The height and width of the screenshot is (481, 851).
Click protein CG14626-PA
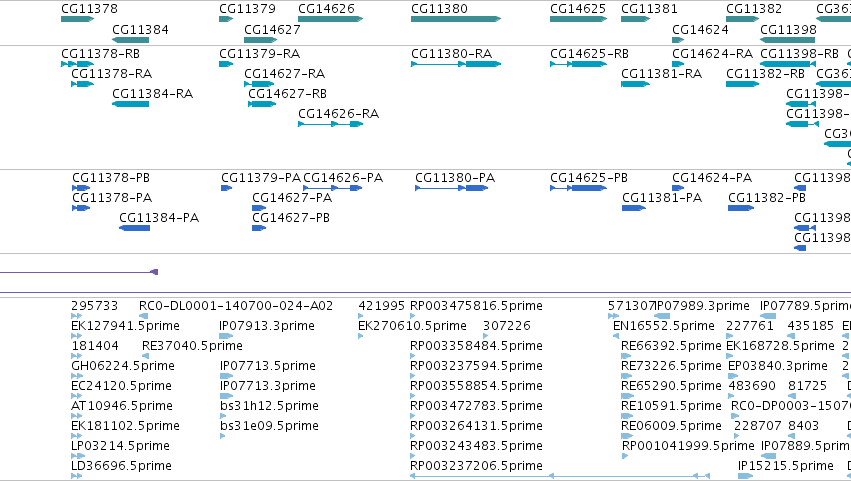343,178
